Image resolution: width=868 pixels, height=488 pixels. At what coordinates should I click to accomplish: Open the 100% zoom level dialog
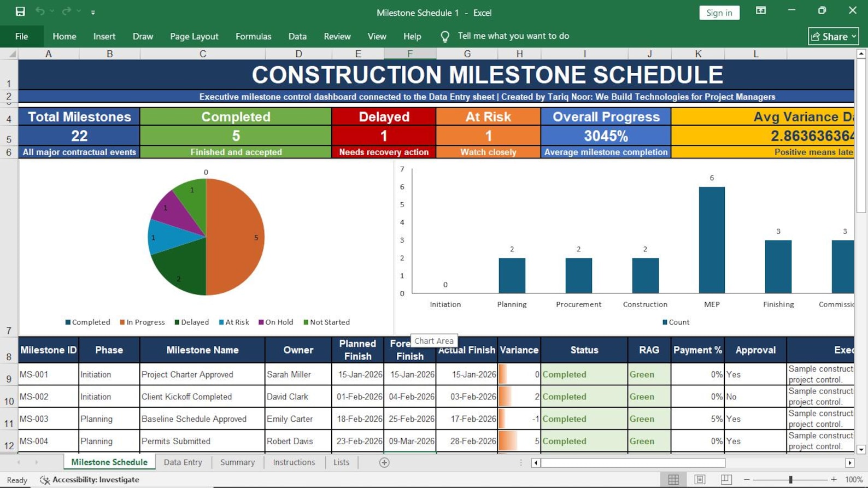(x=854, y=479)
